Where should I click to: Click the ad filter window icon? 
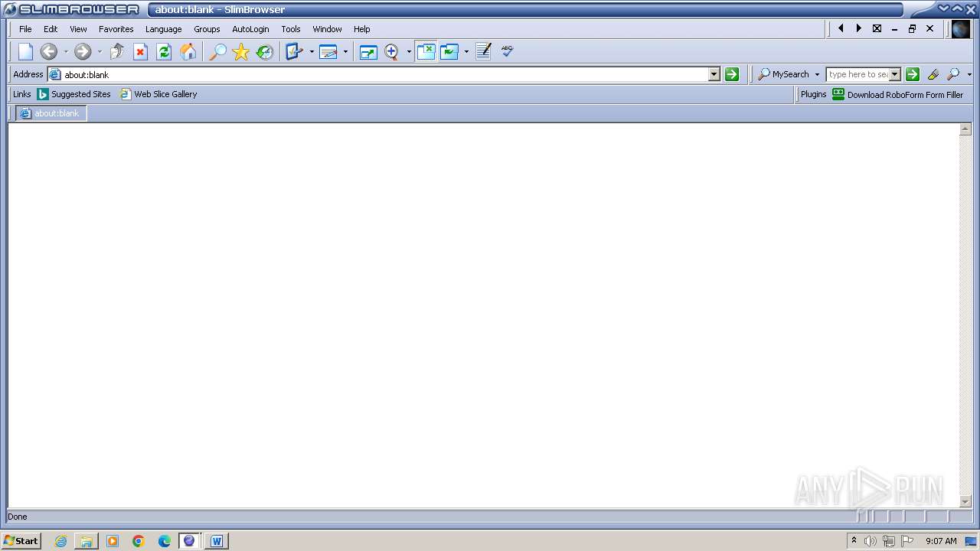pos(449,51)
